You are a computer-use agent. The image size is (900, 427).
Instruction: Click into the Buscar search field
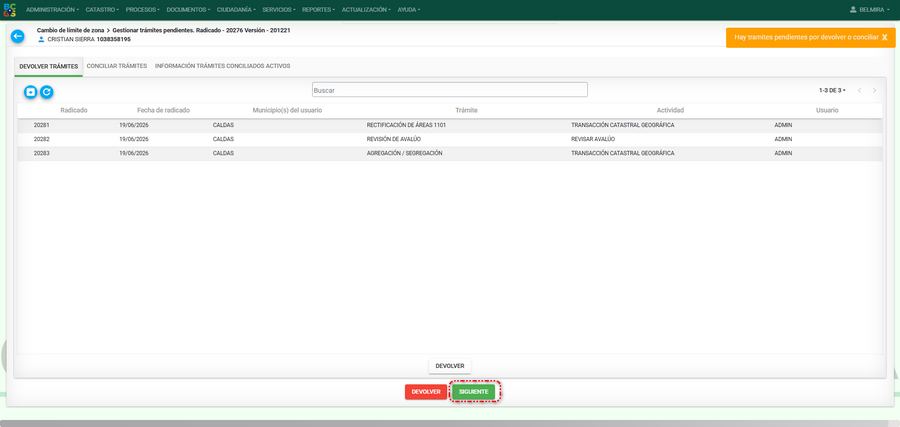point(449,90)
